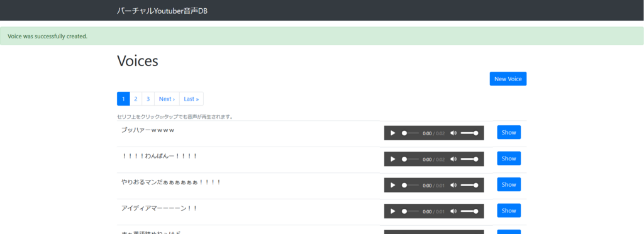Viewport: 644px width, 234px height.
Task: Go to Next page
Action: click(167, 99)
